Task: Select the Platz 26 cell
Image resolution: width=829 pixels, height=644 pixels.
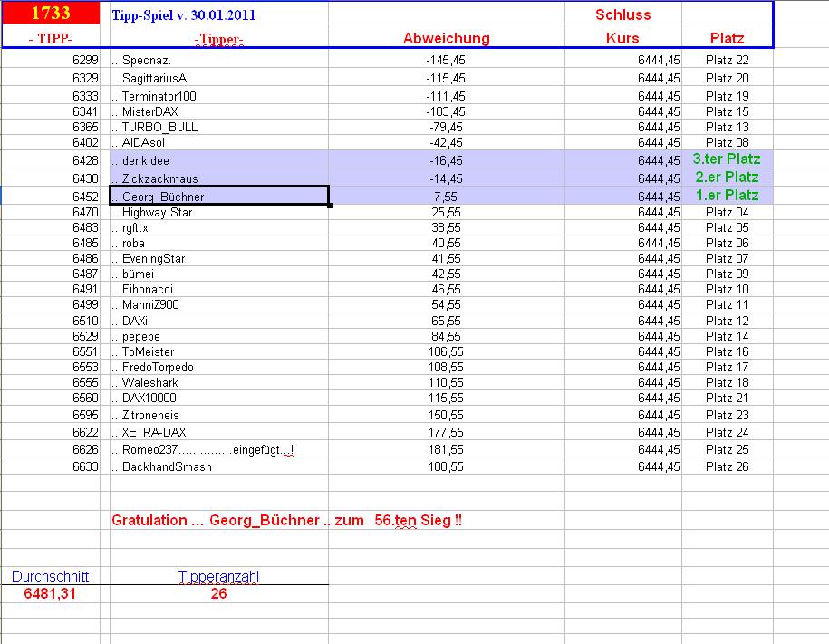Action: click(727, 466)
